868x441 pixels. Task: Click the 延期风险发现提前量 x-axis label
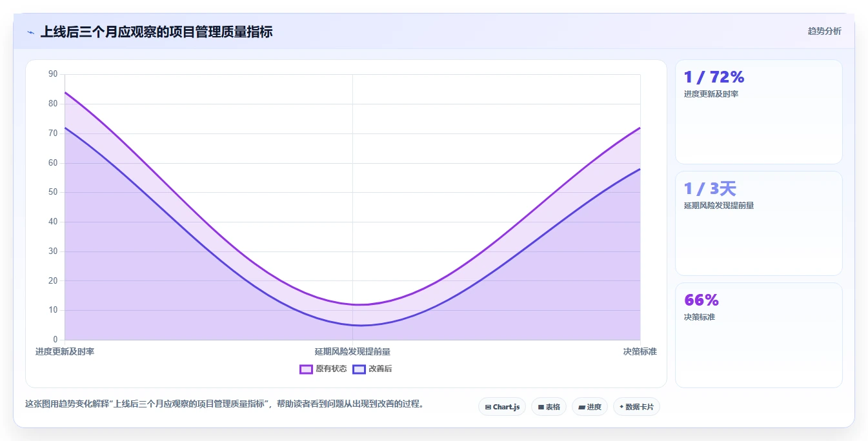coord(352,351)
